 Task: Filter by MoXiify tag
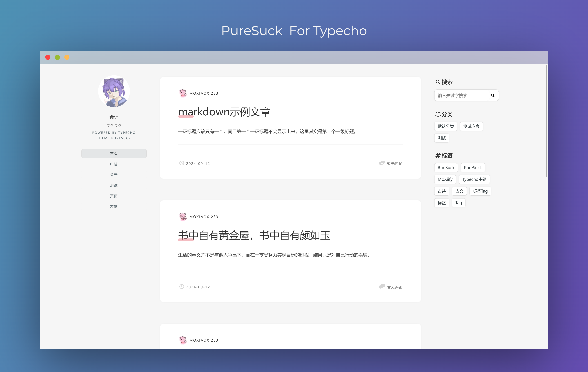[x=445, y=179]
